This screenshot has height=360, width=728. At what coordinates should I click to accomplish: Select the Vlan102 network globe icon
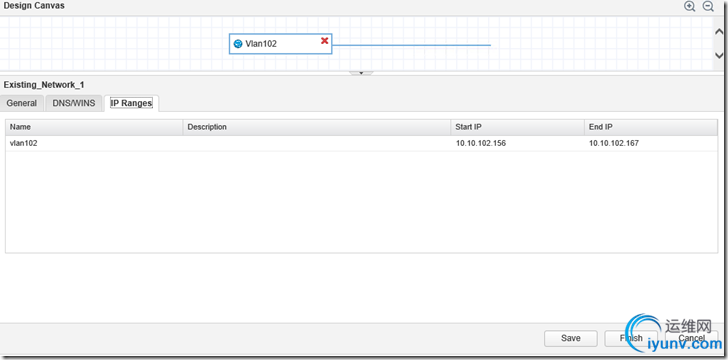(x=238, y=44)
